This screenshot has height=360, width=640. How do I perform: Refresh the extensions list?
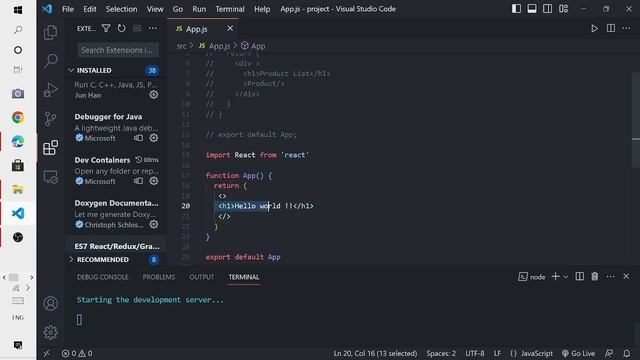[x=122, y=28]
